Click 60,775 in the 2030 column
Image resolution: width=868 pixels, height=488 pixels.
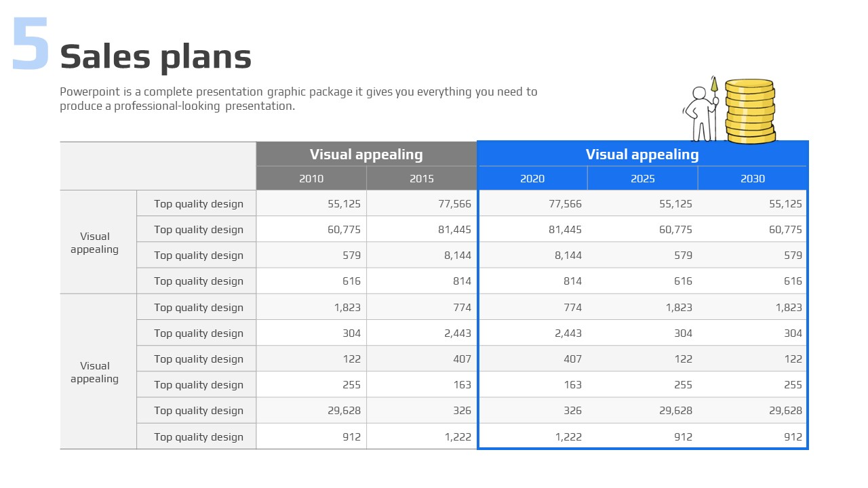pos(785,229)
